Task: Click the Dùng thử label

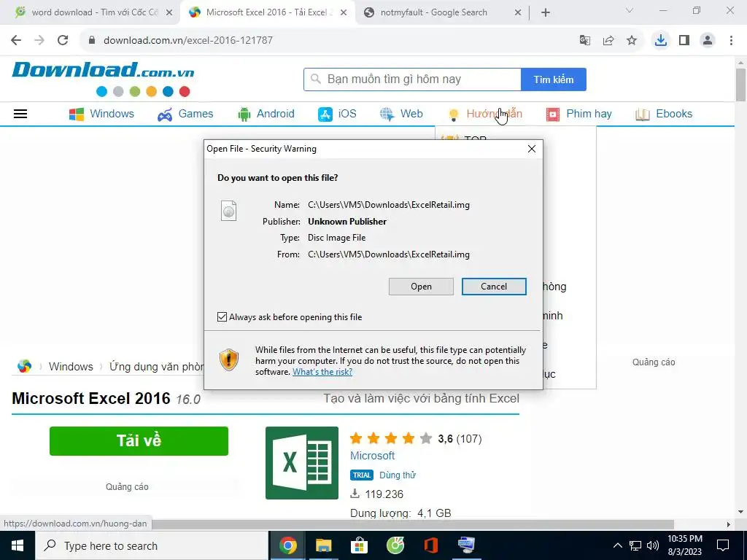Action: (x=398, y=475)
